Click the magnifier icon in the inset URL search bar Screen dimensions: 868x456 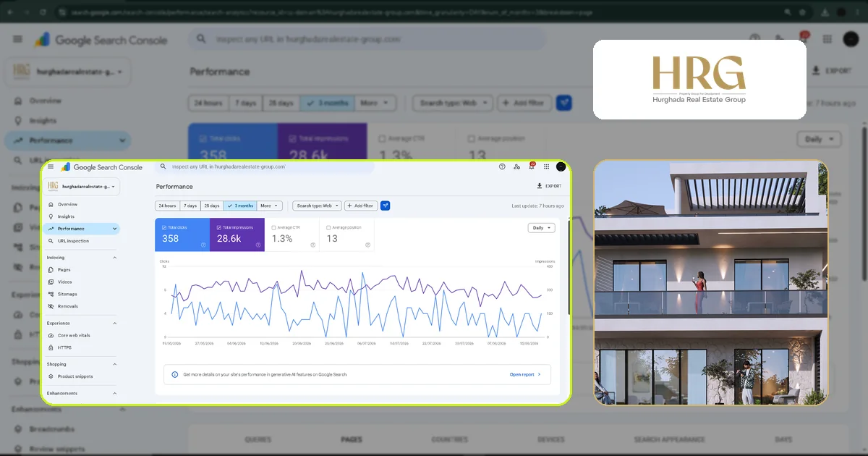163,166
